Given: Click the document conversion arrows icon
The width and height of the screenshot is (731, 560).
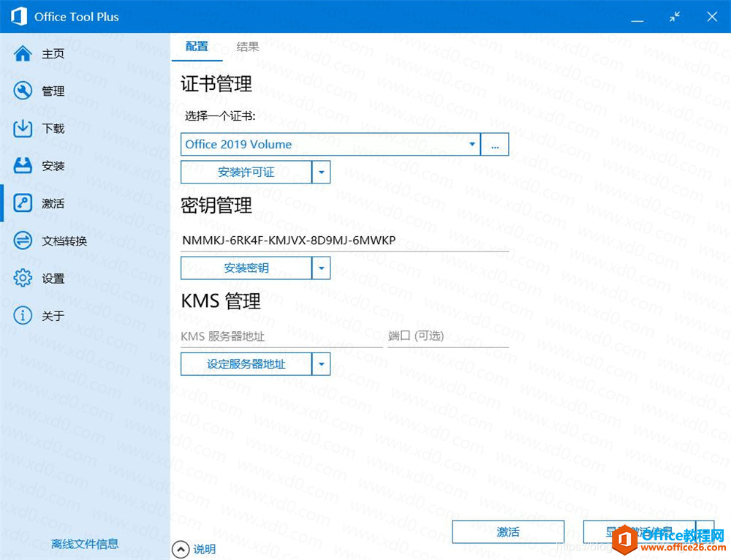Looking at the screenshot, I should pos(23,241).
